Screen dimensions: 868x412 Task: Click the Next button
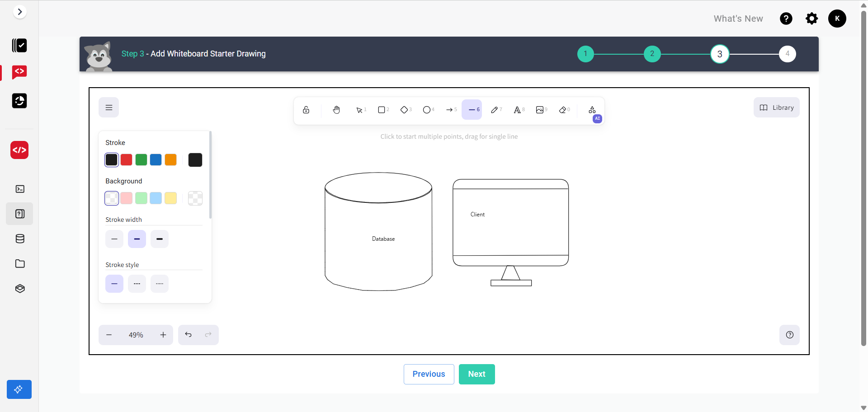click(476, 374)
